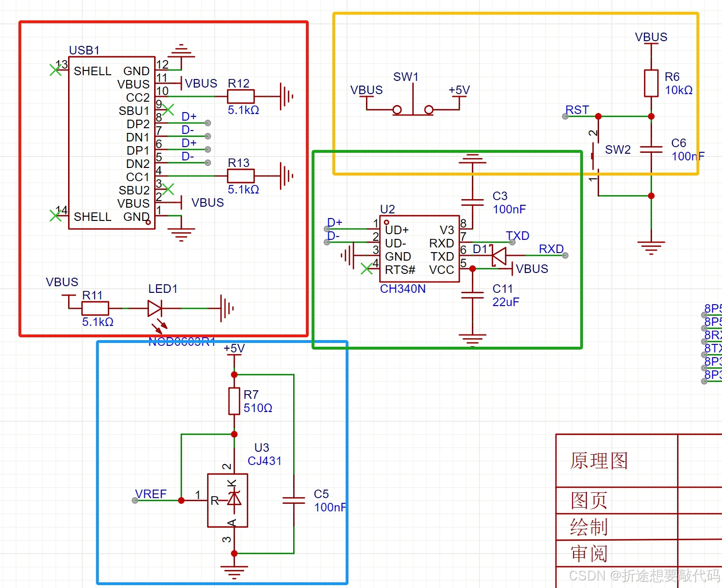
Task: Click the C5 capacitor symbol
Action: [x=294, y=500]
